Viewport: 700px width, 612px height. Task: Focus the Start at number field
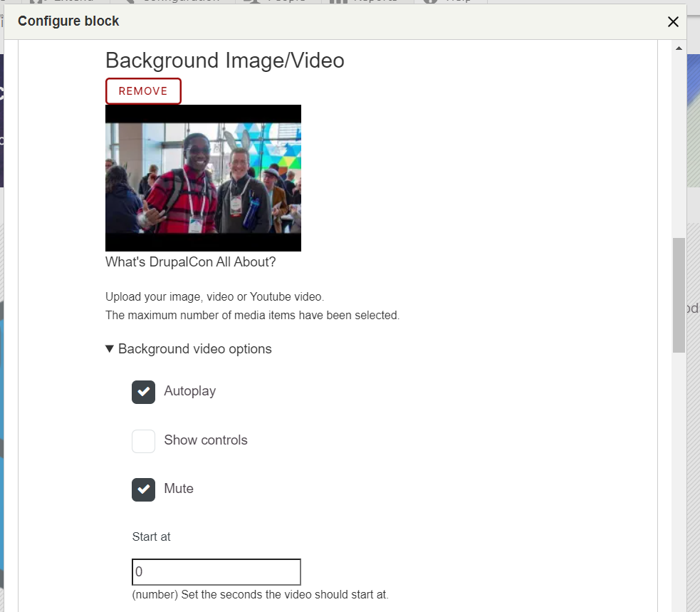216,572
